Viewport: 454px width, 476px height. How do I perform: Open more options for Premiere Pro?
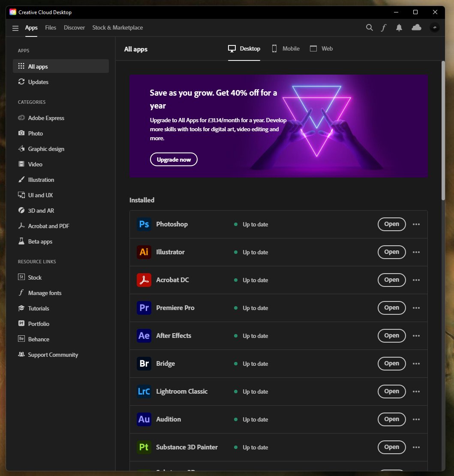416,308
